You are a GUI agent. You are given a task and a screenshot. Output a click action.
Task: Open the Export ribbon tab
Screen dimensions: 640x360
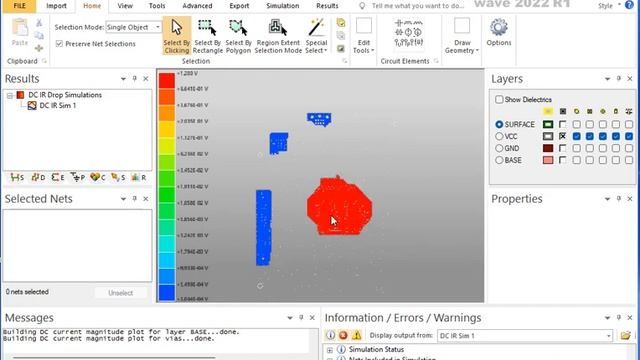click(239, 6)
